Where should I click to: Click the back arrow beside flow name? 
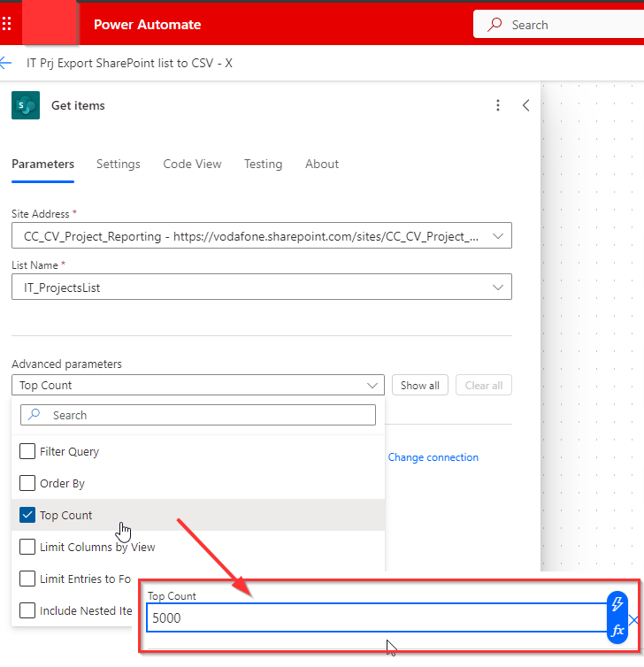click(x=6, y=64)
